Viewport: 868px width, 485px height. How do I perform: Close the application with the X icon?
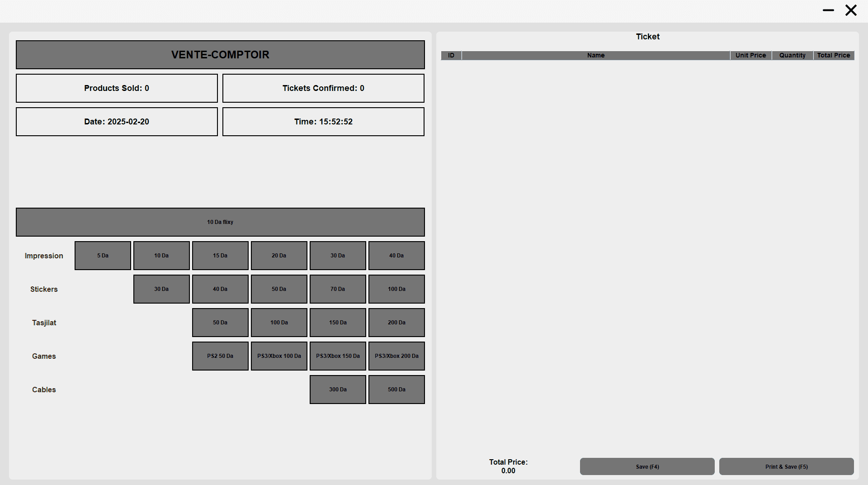tap(851, 10)
